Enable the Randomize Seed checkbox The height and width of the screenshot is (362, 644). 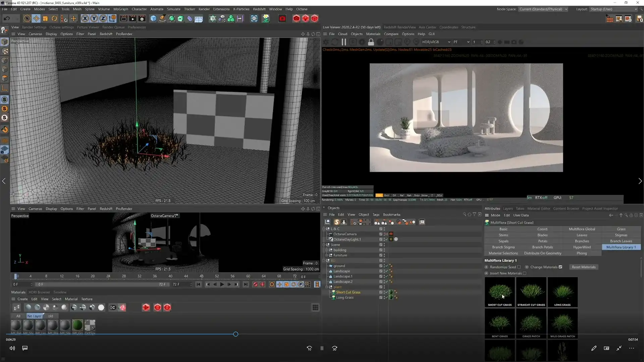point(519,267)
